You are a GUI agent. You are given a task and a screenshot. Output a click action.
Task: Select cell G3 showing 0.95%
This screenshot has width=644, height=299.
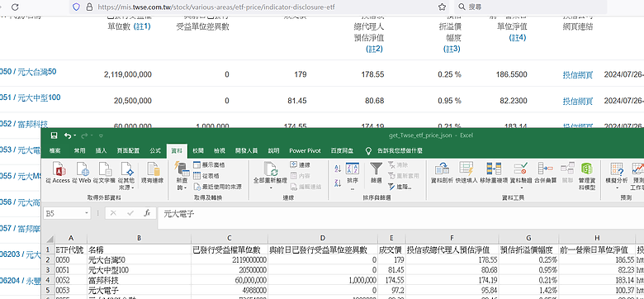point(528,270)
